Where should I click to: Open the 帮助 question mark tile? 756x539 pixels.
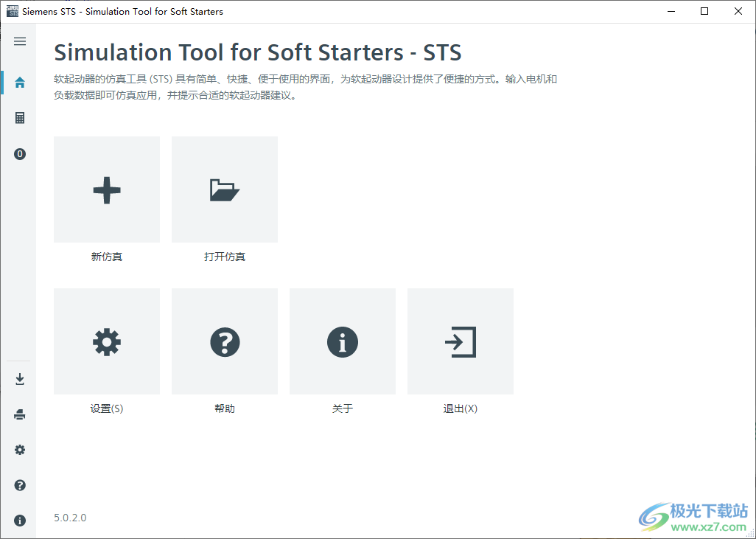(x=225, y=341)
